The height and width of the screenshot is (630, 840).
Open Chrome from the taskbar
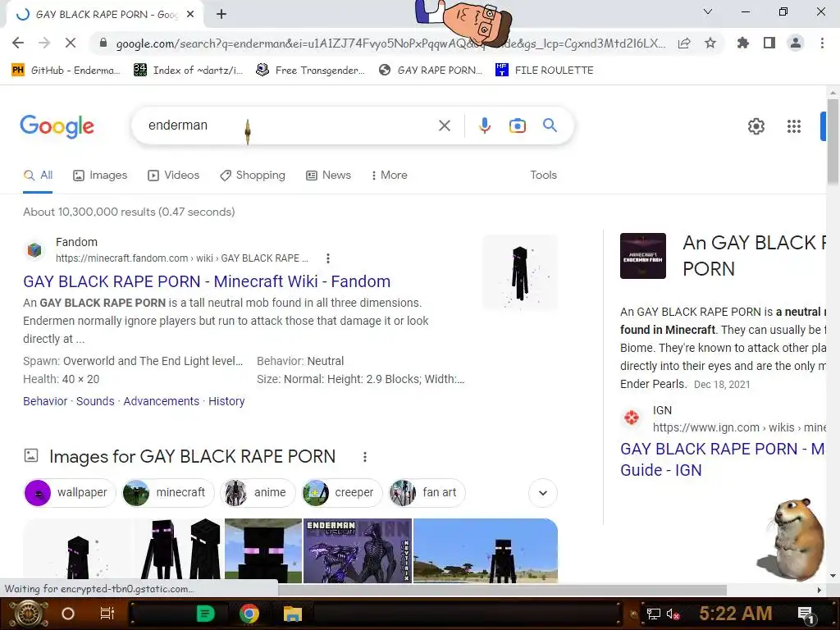[x=249, y=614]
